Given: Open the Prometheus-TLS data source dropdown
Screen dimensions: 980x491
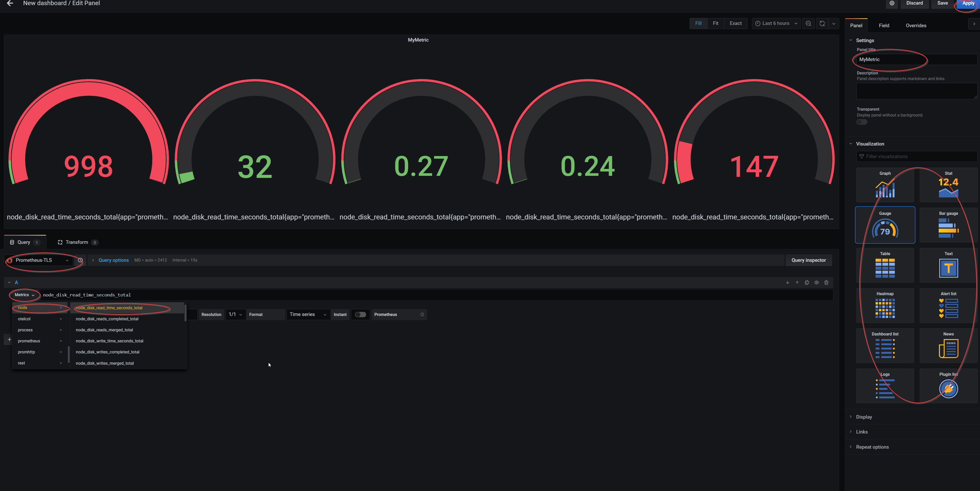Looking at the screenshot, I should 39,260.
